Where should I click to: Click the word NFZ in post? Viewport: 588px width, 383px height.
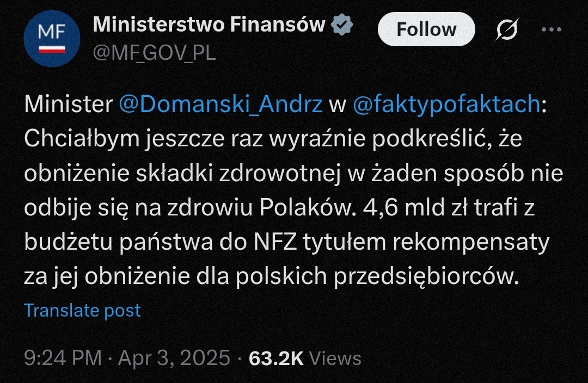[275, 242]
